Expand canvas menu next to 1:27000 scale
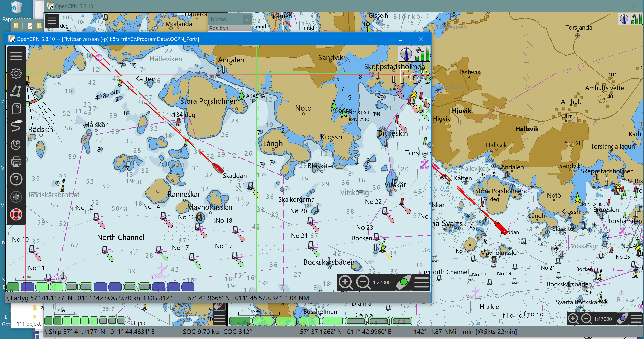 (x=421, y=282)
